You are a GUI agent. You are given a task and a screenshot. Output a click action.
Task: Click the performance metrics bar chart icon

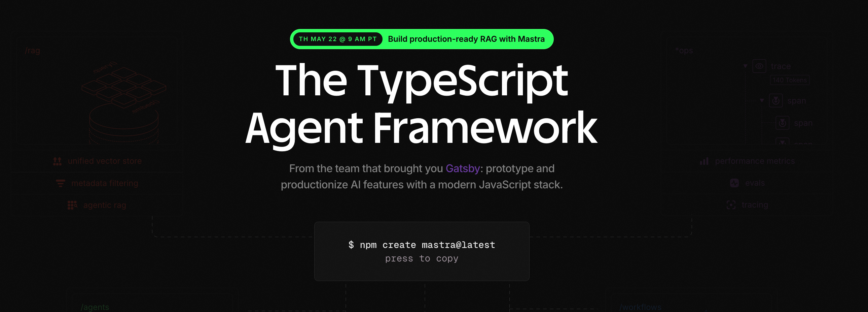pos(704,161)
